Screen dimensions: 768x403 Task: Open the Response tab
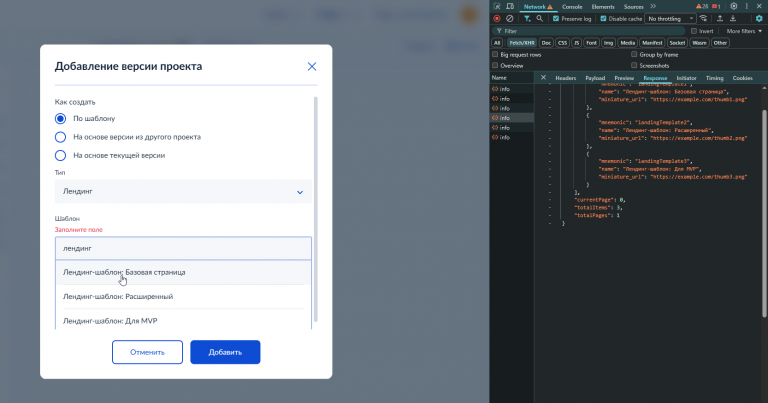pos(655,78)
